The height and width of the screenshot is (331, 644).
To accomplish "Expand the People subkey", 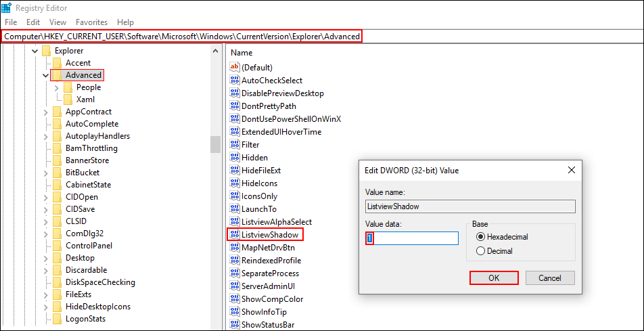I will [x=57, y=87].
